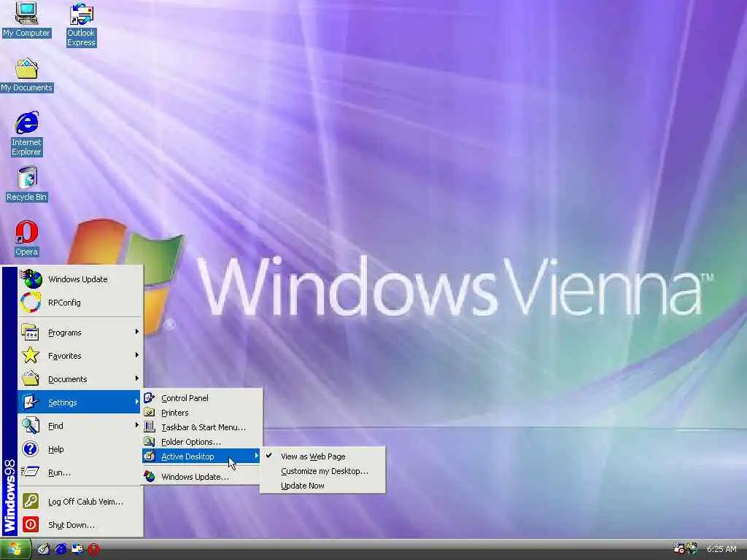Open the Run... dialog

[x=80, y=472]
